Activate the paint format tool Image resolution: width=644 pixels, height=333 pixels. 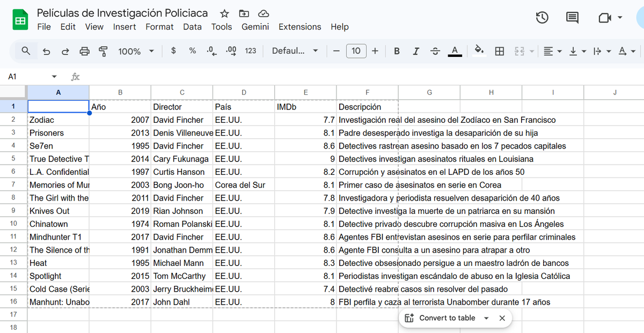tap(103, 51)
